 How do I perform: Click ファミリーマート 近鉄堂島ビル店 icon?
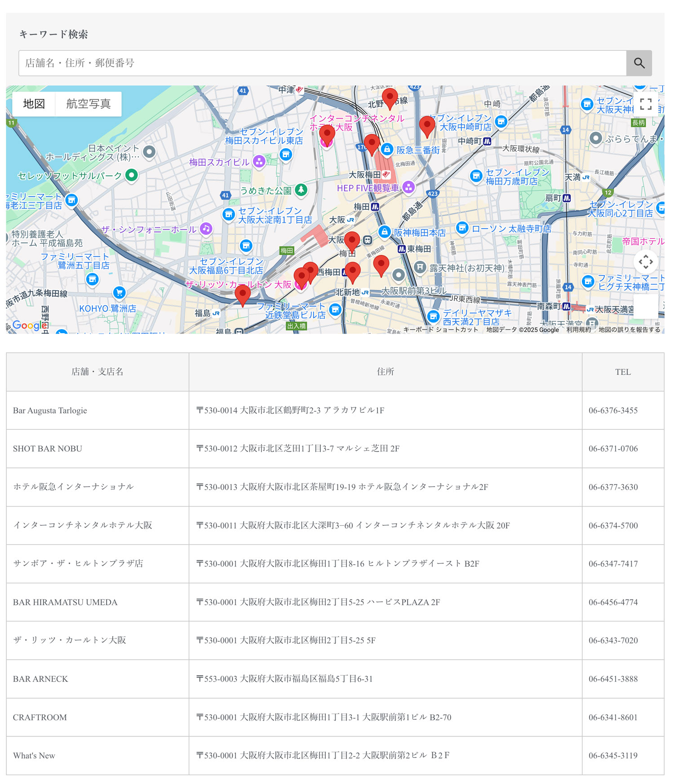pos(335,309)
